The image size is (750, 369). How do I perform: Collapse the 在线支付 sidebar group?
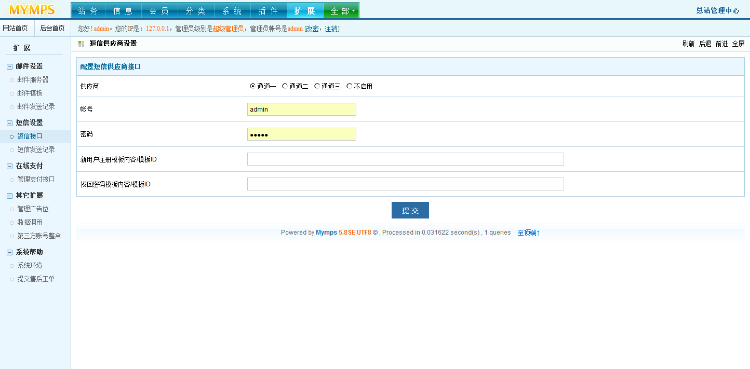[10, 166]
